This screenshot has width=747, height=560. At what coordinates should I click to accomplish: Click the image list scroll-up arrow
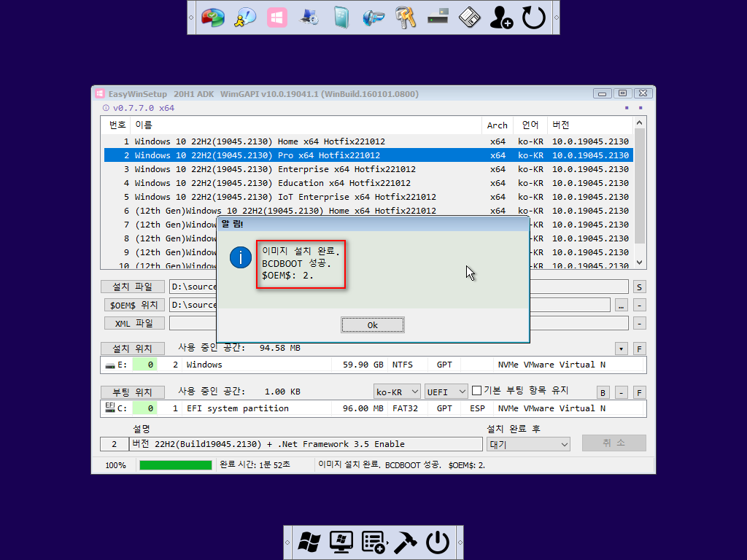[x=639, y=122]
